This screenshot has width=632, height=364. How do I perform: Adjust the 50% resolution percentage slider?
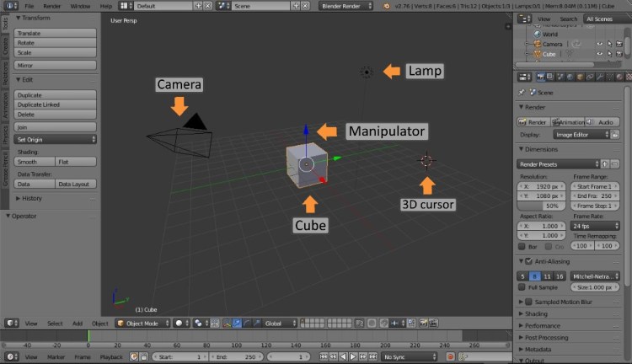coord(541,206)
